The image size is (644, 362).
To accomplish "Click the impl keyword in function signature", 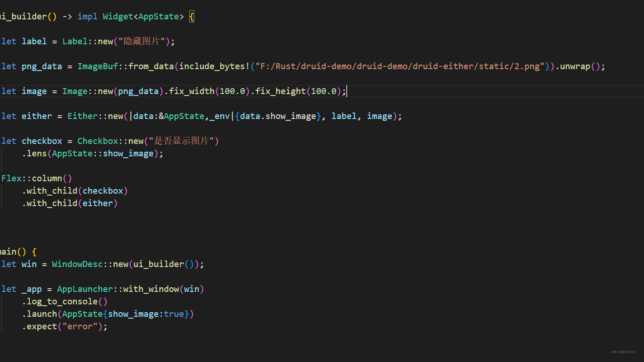I will (87, 16).
